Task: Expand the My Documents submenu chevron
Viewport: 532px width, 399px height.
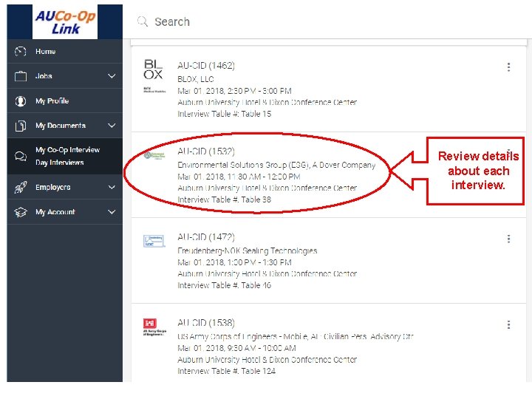Action: pos(112,126)
